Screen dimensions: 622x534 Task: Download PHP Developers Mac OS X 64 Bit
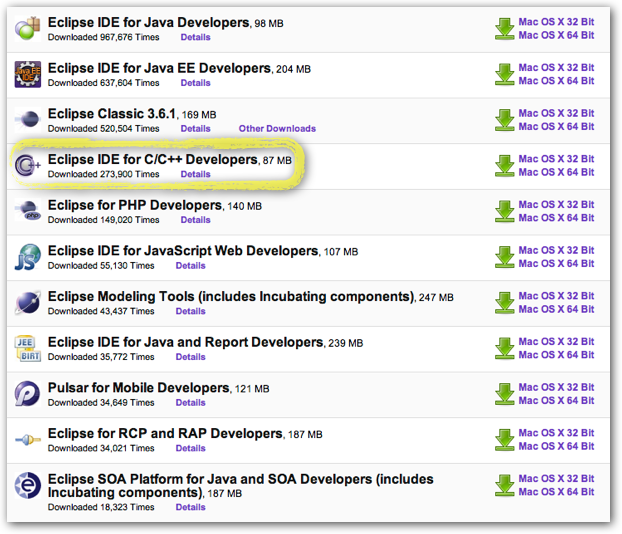[556, 218]
